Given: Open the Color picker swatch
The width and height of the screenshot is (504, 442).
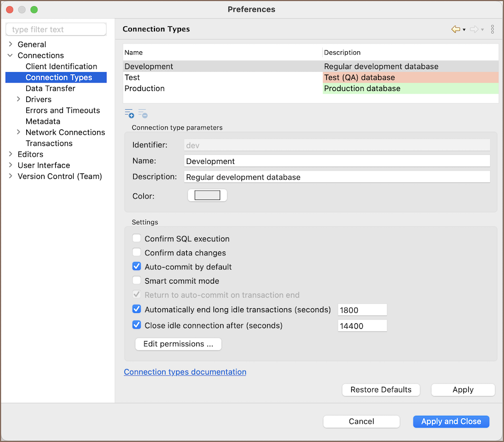Looking at the screenshot, I should click(207, 195).
